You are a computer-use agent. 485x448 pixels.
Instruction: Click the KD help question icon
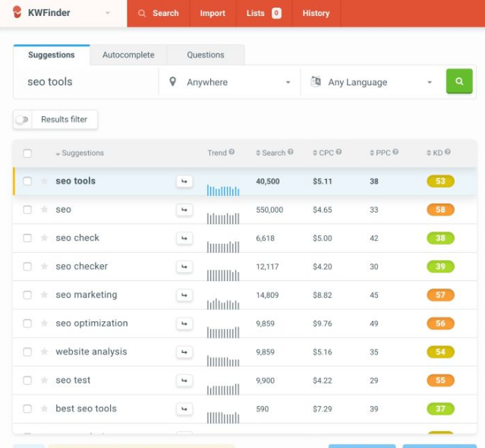coord(448,152)
